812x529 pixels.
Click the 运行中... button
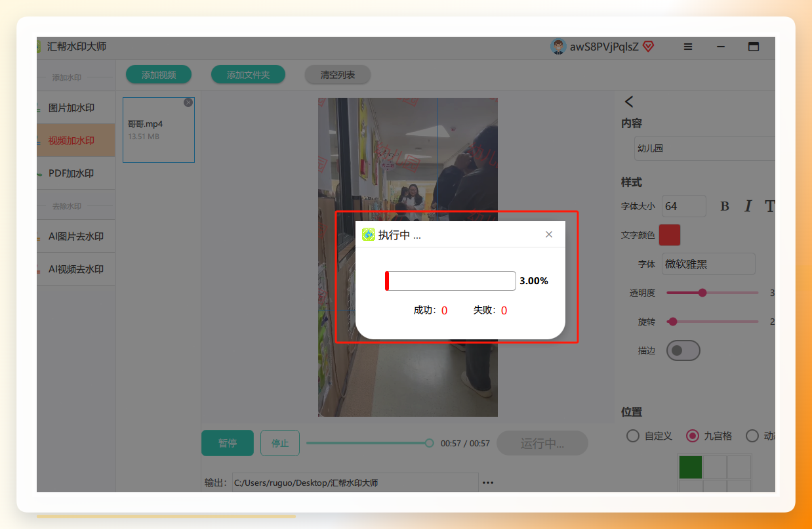(x=542, y=443)
